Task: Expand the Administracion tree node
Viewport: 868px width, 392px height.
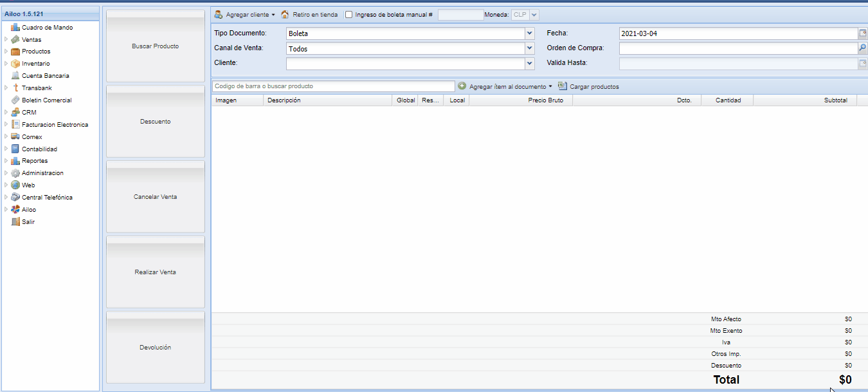Action: click(6, 173)
